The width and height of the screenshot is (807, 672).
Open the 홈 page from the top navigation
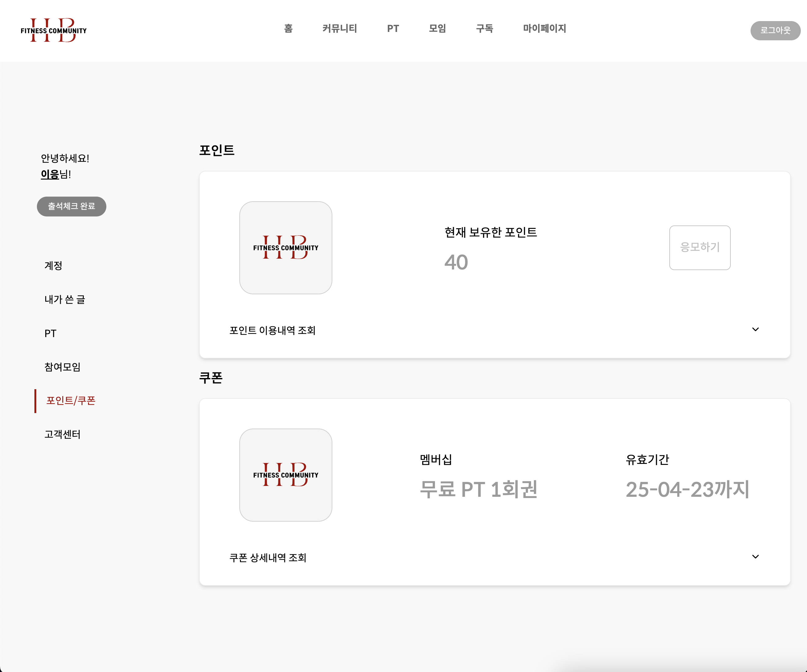click(x=289, y=29)
